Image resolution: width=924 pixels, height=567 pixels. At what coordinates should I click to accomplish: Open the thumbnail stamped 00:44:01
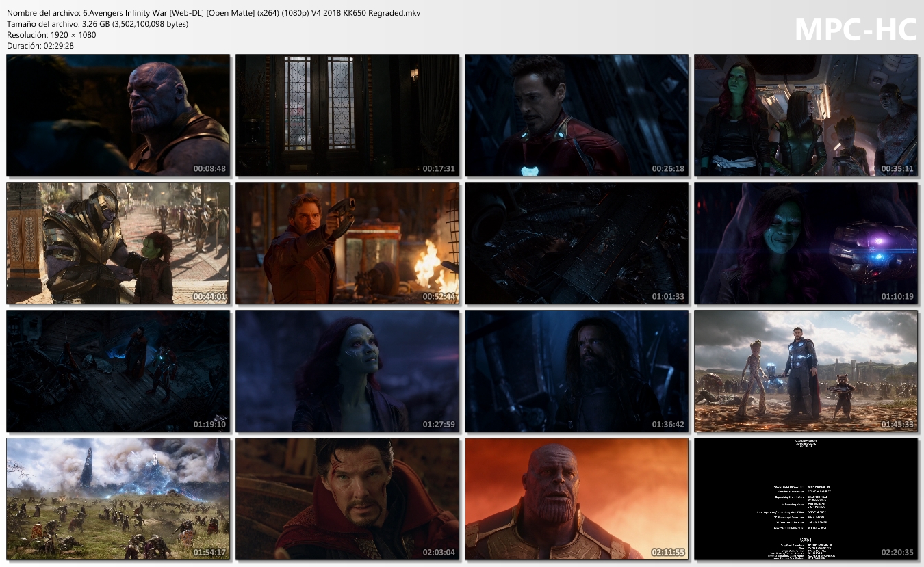tap(118, 243)
